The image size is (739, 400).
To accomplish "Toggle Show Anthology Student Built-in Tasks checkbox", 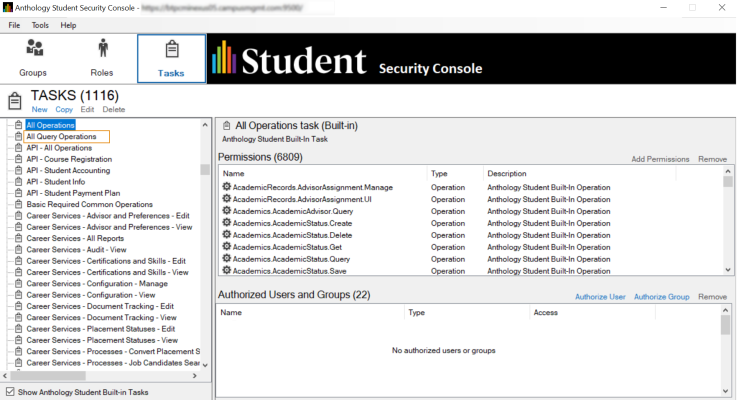I will click(10, 392).
